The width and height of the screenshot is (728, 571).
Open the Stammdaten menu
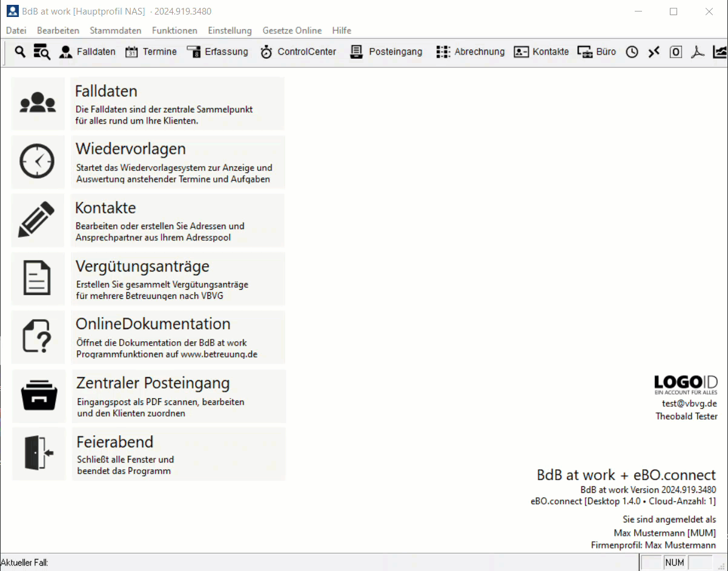point(116,30)
